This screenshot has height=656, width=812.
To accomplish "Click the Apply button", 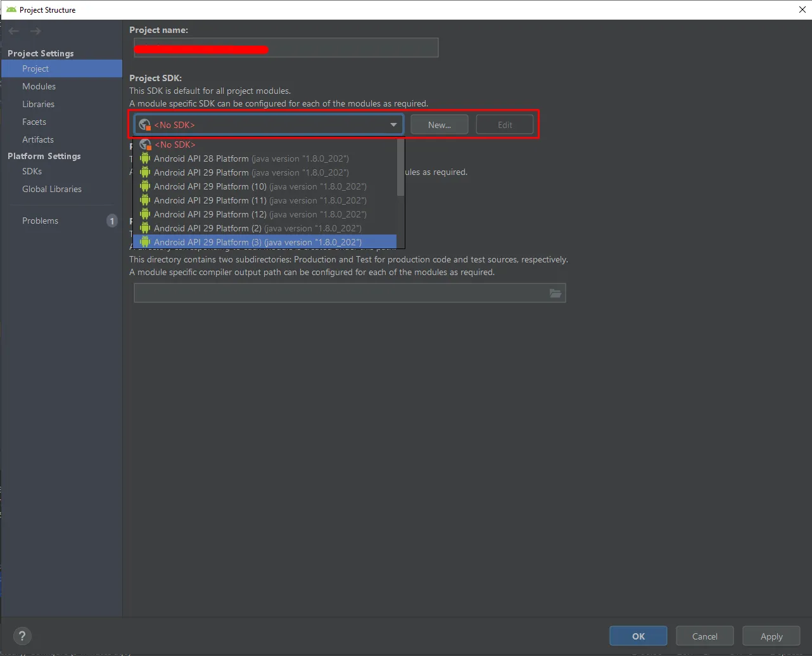I will click(771, 636).
